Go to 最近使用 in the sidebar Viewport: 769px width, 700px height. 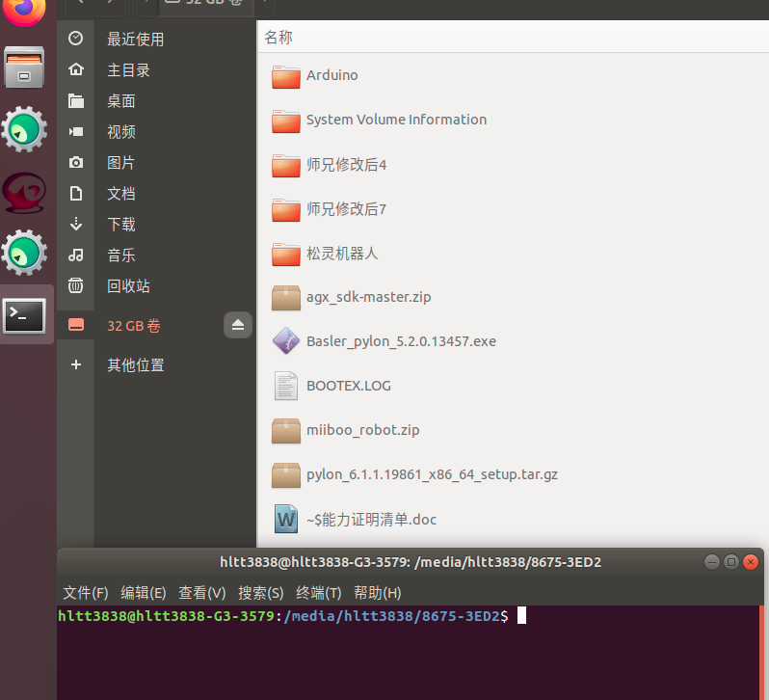[x=135, y=39]
